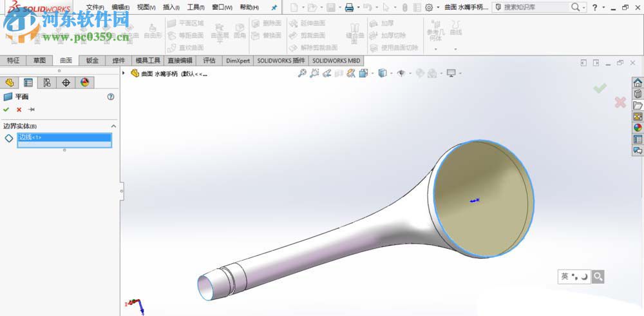Switch to the SOLIDWORKS MBD tab
The image size is (644, 316).
click(336, 61)
